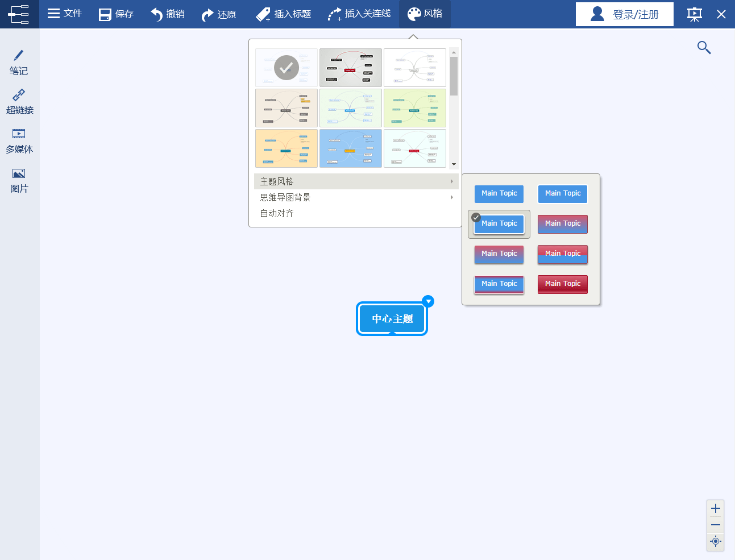Choose the solid dark red Main Topic style

[x=563, y=284]
